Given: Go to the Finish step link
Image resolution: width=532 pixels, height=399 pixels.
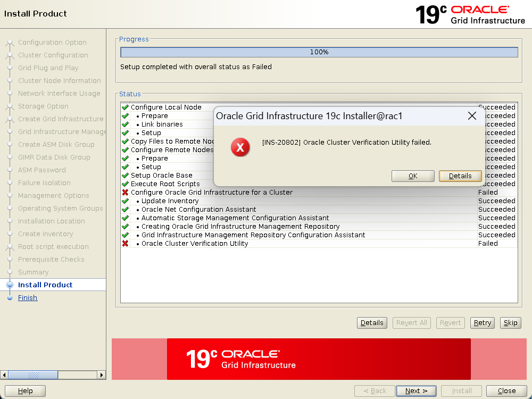Looking at the screenshot, I should (x=28, y=298).
